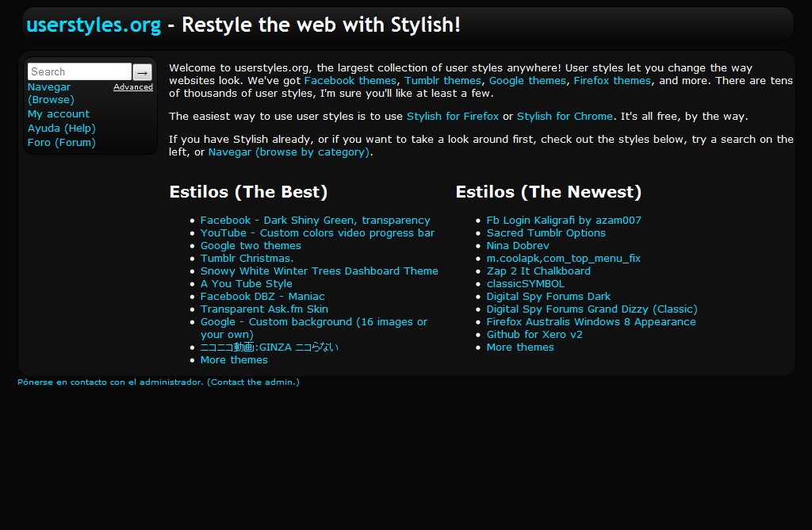Go to My account
The width and height of the screenshot is (812, 530).
(59, 114)
